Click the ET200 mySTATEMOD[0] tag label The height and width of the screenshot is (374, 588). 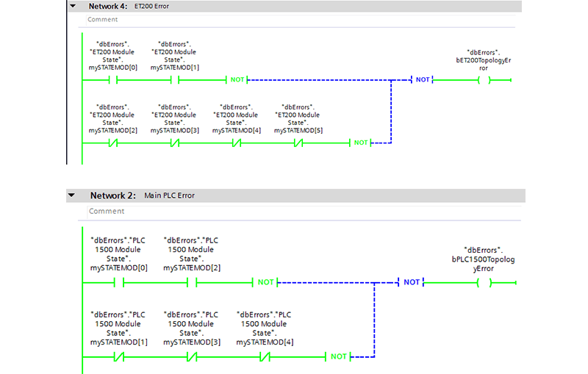[x=113, y=56]
